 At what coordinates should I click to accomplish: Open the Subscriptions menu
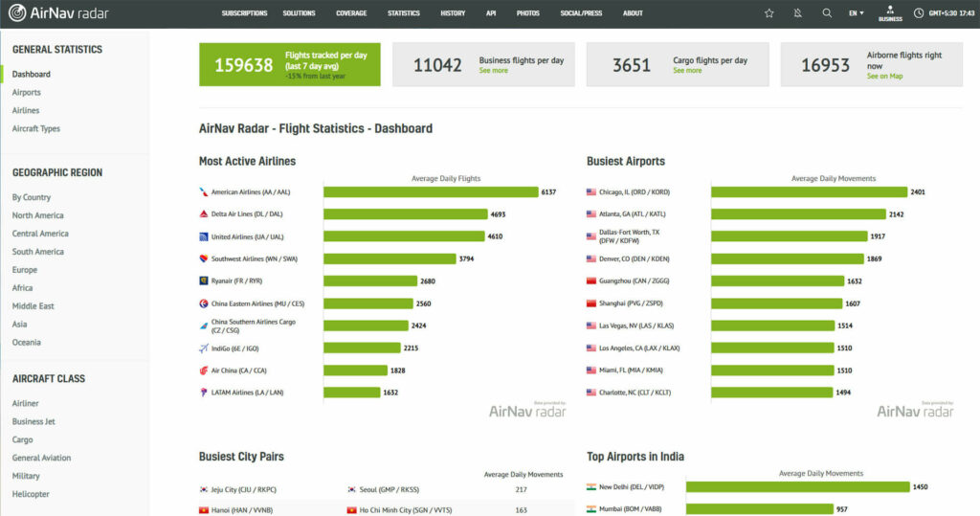[244, 13]
